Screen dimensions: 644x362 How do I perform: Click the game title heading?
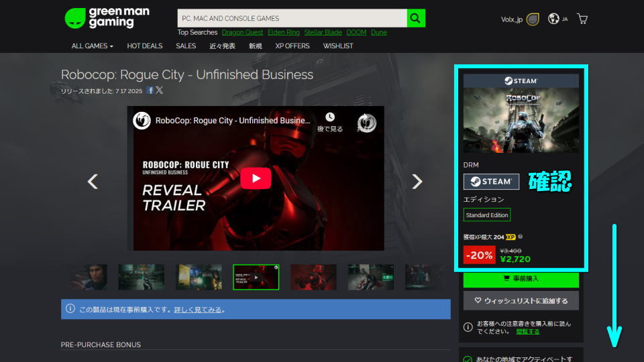coord(187,74)
